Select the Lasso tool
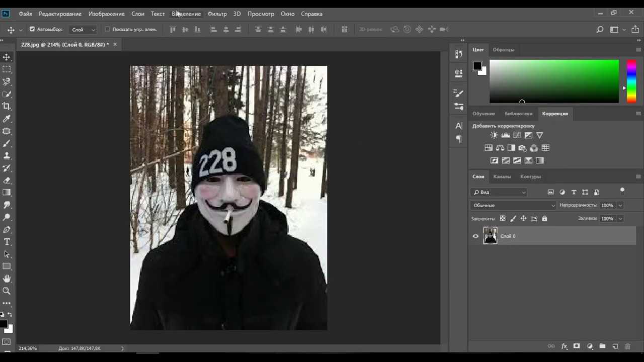644x362 pixels. [x=7, y=81]
